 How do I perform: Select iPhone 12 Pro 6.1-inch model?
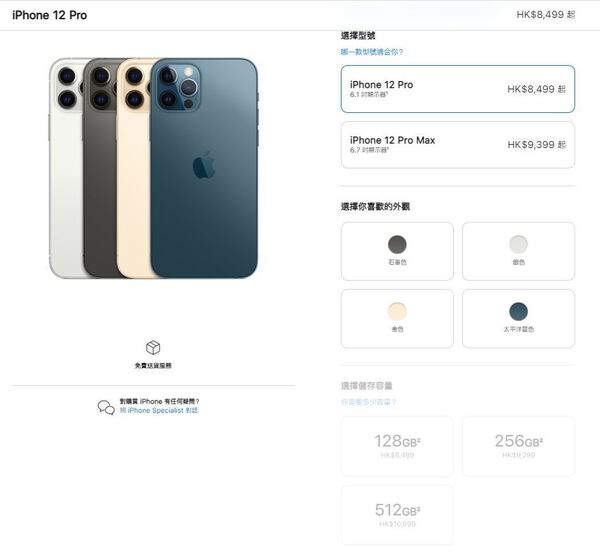coord(458,89)
